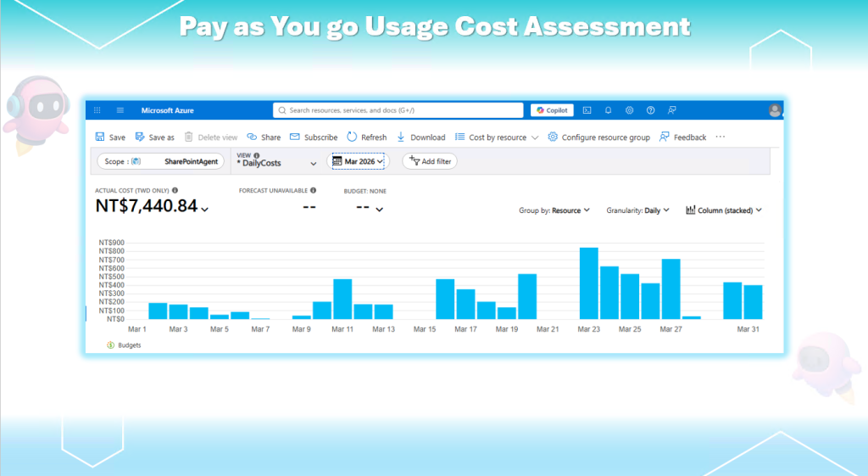Subscribe to cost updates
868x476 pixels.
314,137
